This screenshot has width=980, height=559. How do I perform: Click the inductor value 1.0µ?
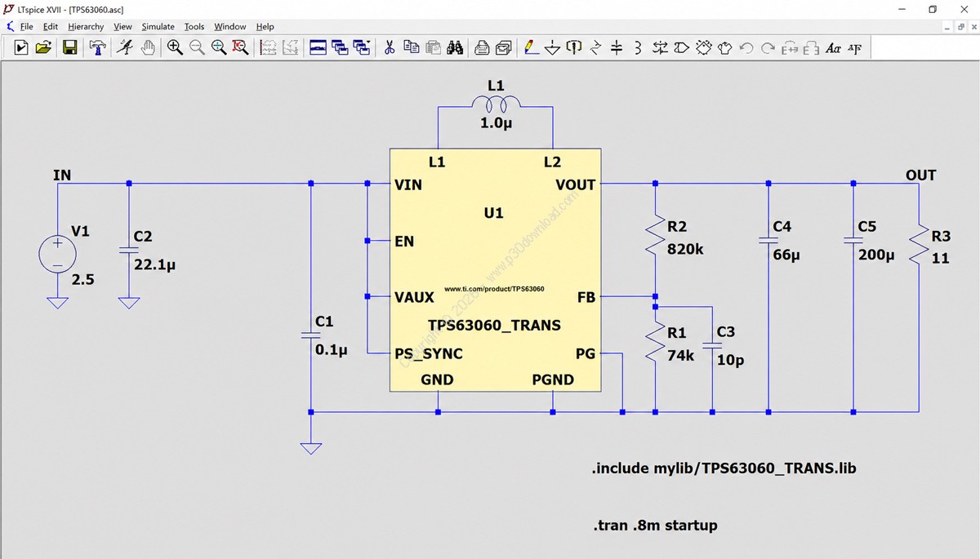[x=496, y=123]
